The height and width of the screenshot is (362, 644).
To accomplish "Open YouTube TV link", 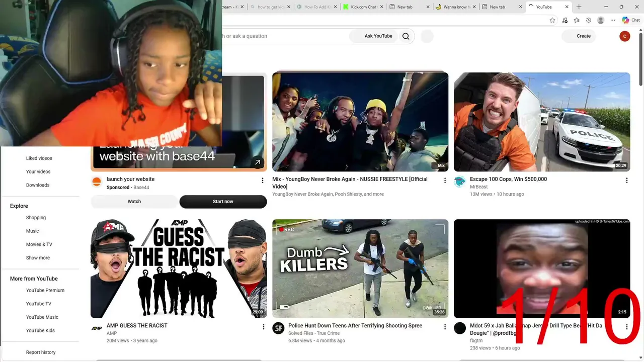I will pyautogui.click(x=39, y=304).
